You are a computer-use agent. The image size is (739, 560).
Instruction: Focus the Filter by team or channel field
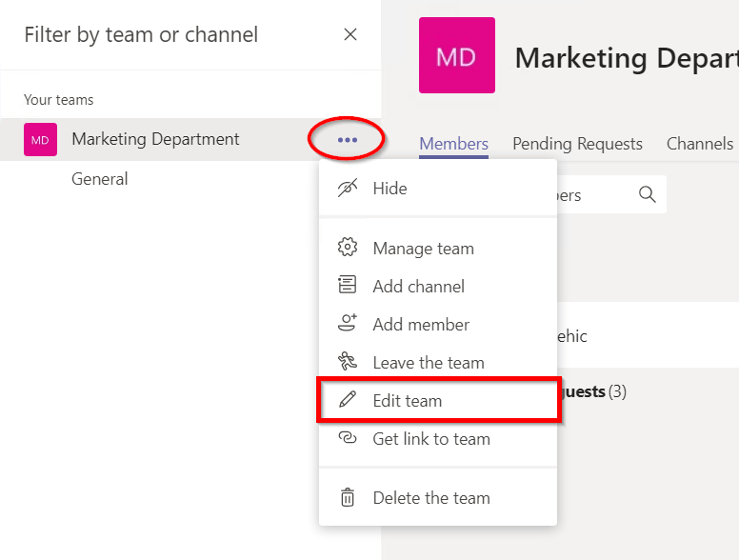tap(141, 35)
